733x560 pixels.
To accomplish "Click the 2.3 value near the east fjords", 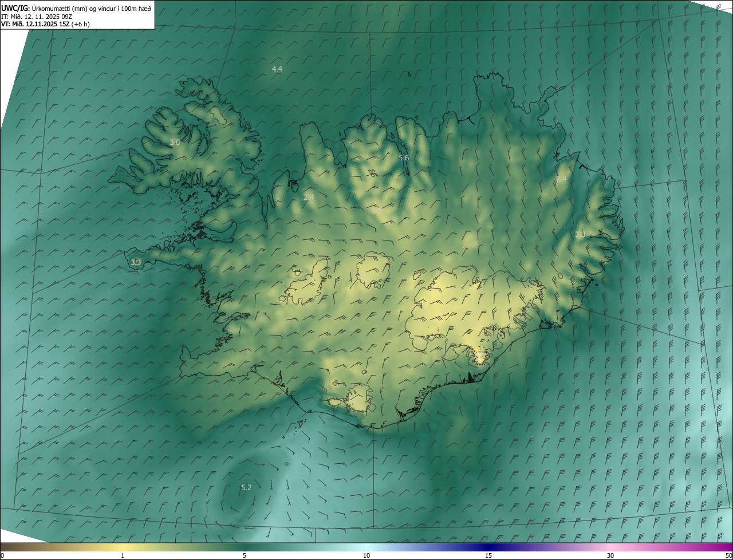I will [x=580, y=235].
